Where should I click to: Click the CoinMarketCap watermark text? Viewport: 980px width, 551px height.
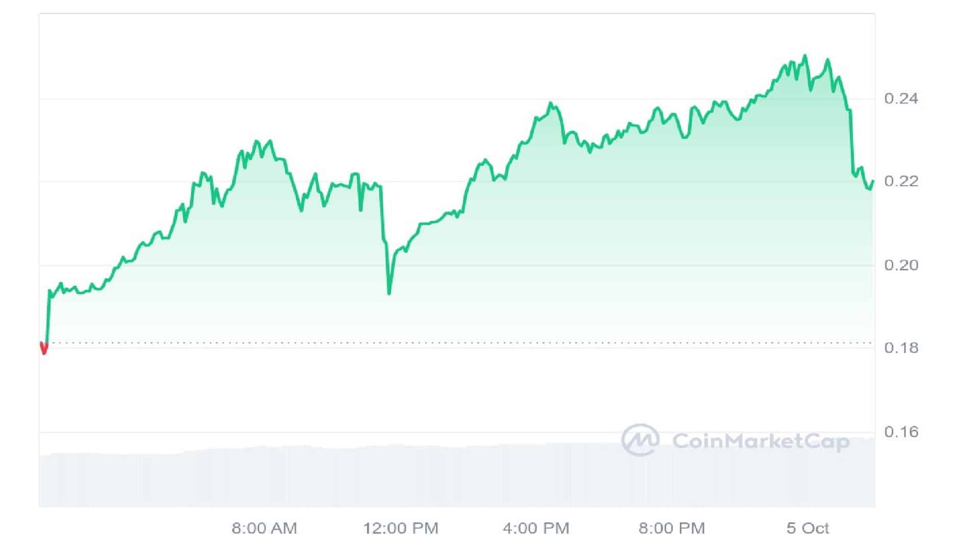tap(761, 441)
